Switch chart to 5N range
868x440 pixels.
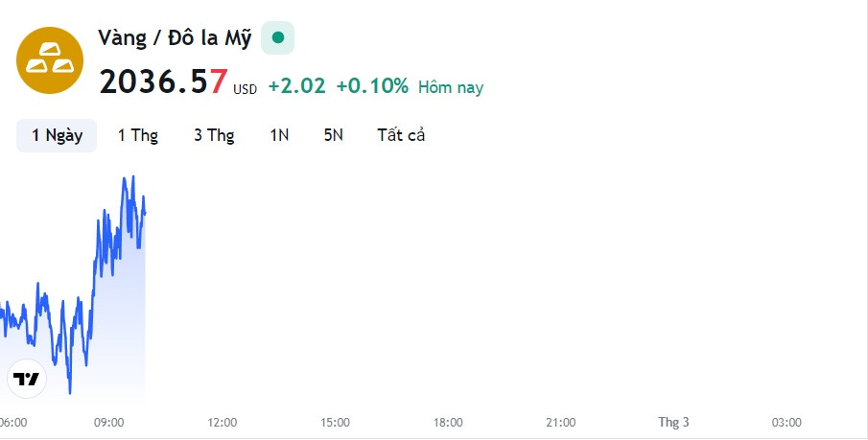333,135
